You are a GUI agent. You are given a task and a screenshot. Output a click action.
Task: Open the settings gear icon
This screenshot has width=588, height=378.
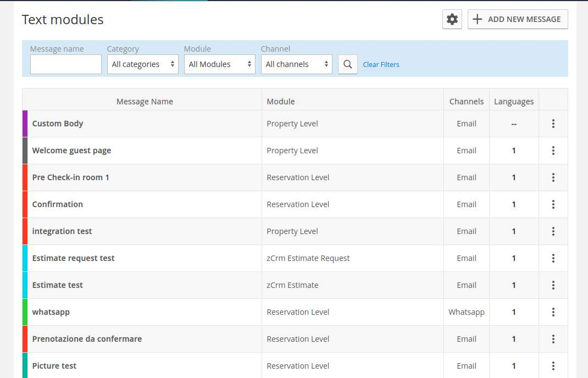[452, 19]
